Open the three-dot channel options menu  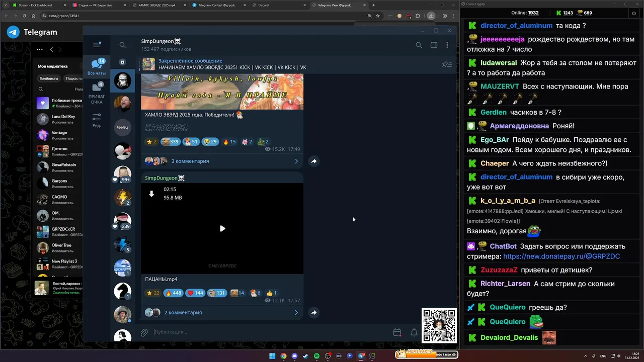point(447,45)
